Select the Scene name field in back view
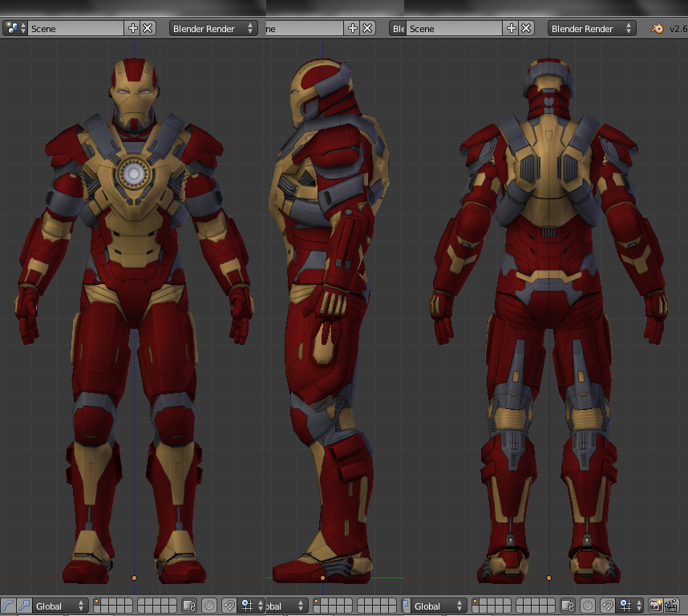The width and height of the screenshot is (688, 616). coord(455,29)
